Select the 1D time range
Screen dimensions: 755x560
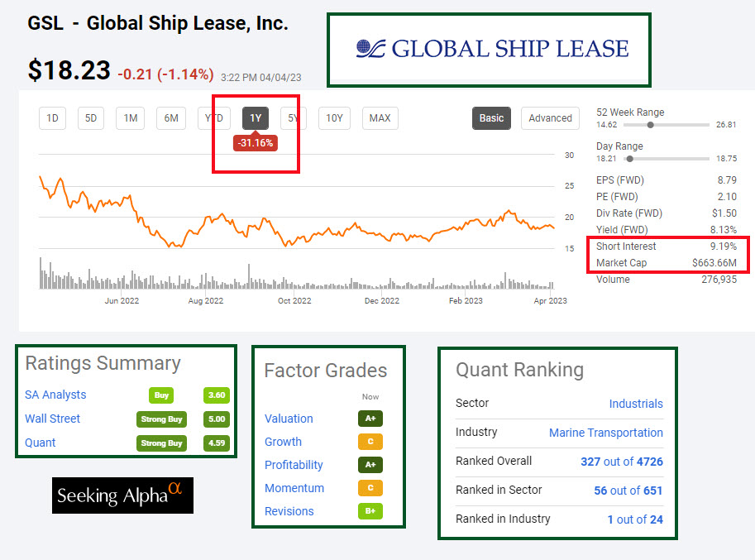coord(52,118)
